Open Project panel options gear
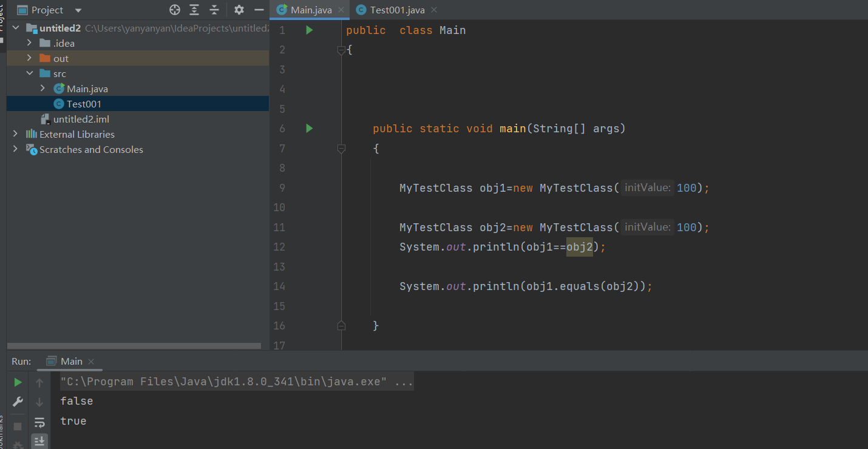 tap(239, 10)
